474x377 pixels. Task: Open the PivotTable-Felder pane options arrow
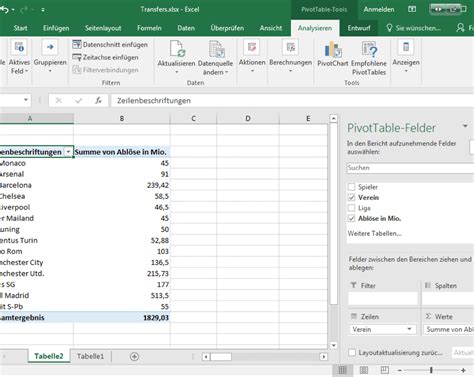tap(465, 126)
